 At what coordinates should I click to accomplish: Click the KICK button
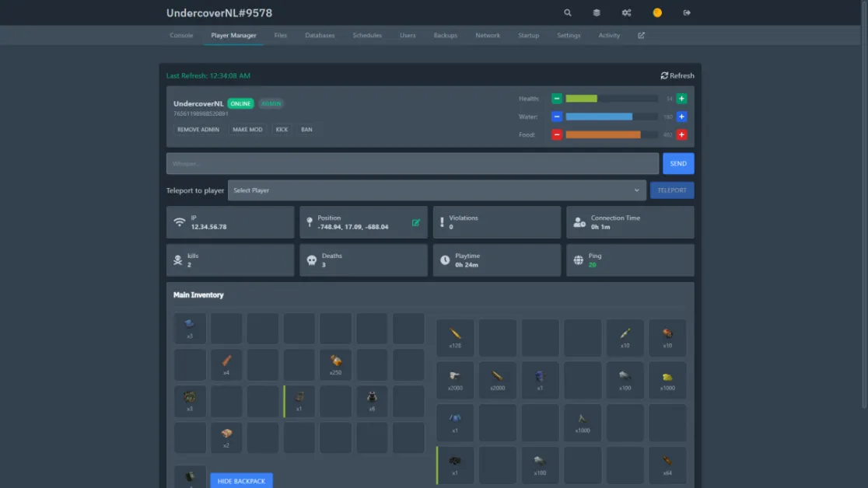pos(282,130)
